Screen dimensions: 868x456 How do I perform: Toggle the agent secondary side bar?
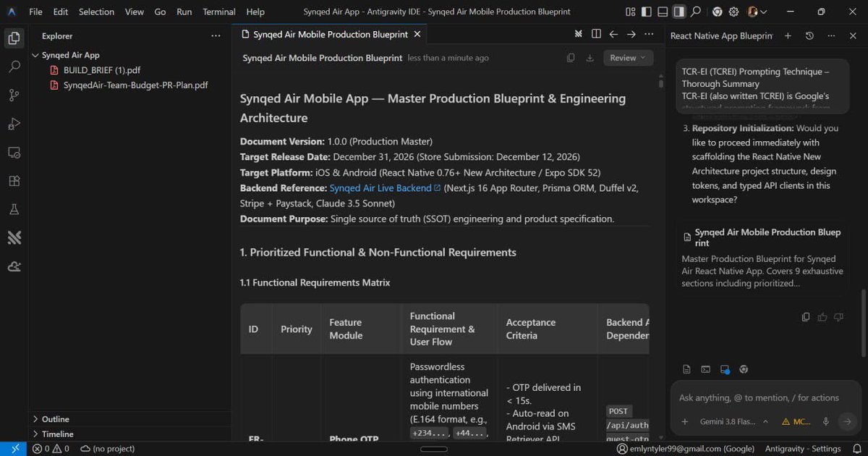point(678,12)
